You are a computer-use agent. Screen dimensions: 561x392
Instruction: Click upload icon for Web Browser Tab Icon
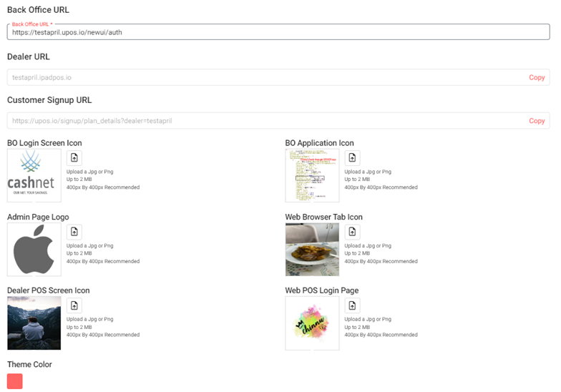[x=352, y=232]
